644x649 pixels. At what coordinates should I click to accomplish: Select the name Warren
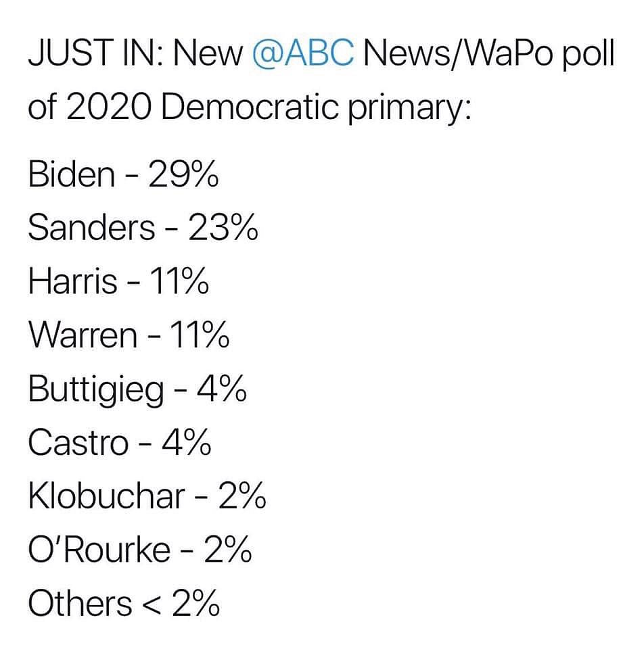tap(83, 335)
